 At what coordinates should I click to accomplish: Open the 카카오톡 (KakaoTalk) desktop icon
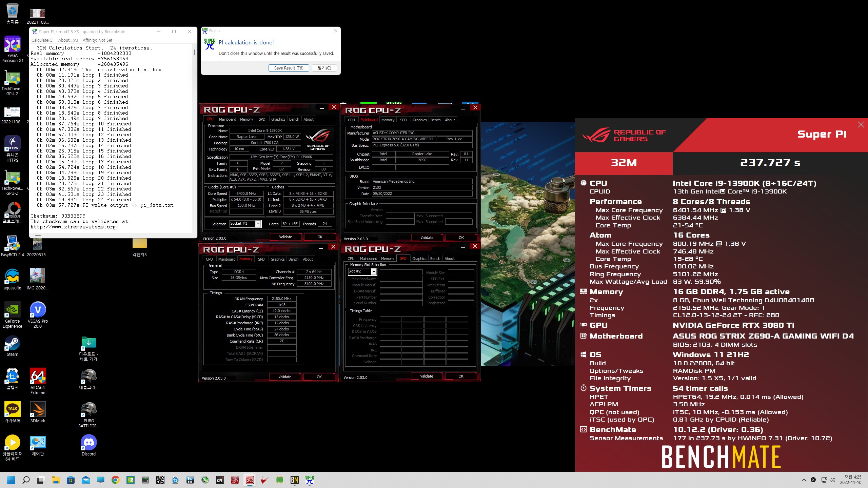[x=12, y=412]
